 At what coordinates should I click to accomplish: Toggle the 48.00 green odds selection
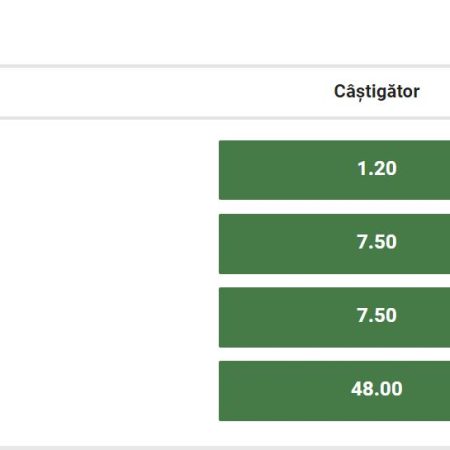pos(334,391)
